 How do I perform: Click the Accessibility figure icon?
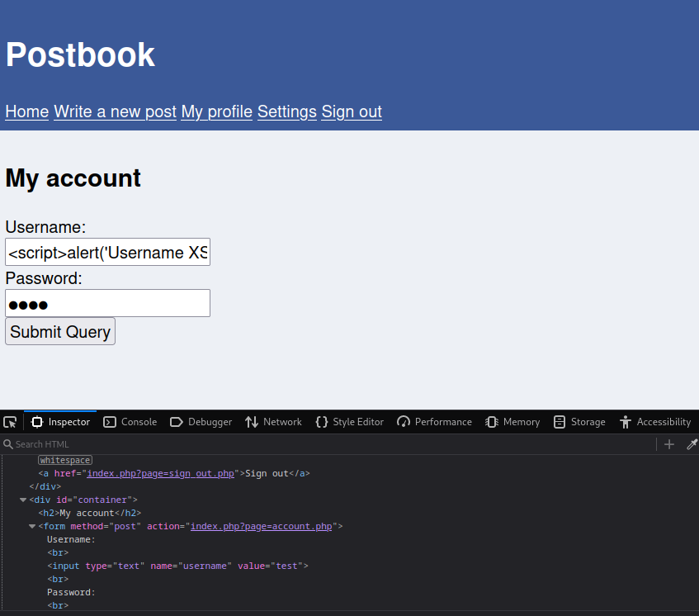click(626, 422)
